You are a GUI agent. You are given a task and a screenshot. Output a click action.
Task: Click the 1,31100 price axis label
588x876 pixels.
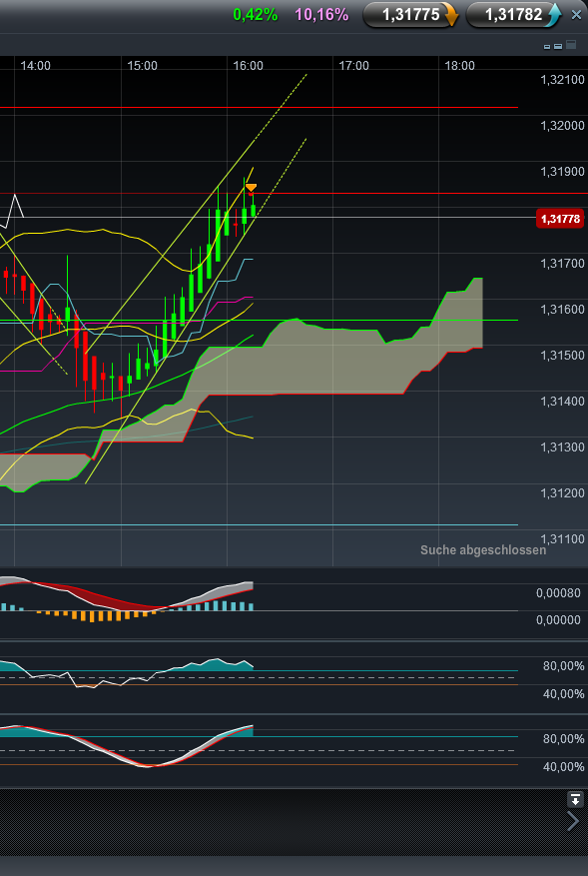(562, 539)
